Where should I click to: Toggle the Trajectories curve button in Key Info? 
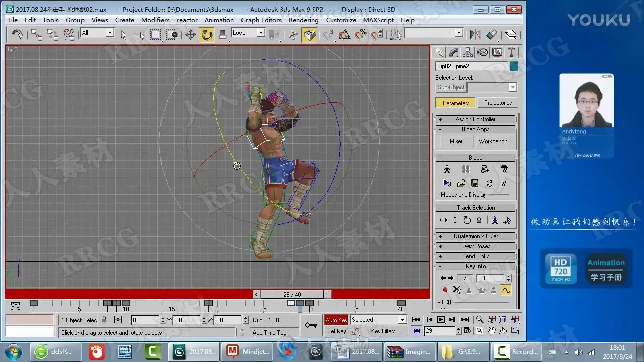click(505, 290)
